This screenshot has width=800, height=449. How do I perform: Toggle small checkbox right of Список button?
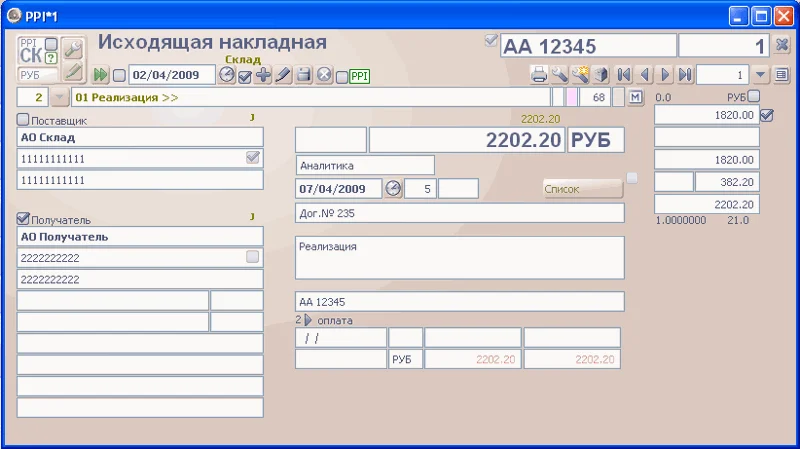click(632, 178)
